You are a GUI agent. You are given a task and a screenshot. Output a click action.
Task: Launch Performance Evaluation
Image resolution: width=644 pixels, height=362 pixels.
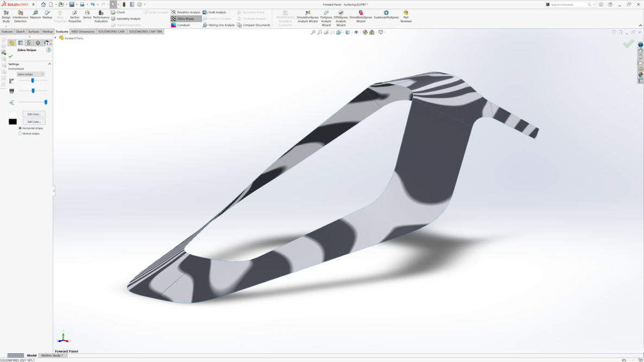[x=101, y=16]
